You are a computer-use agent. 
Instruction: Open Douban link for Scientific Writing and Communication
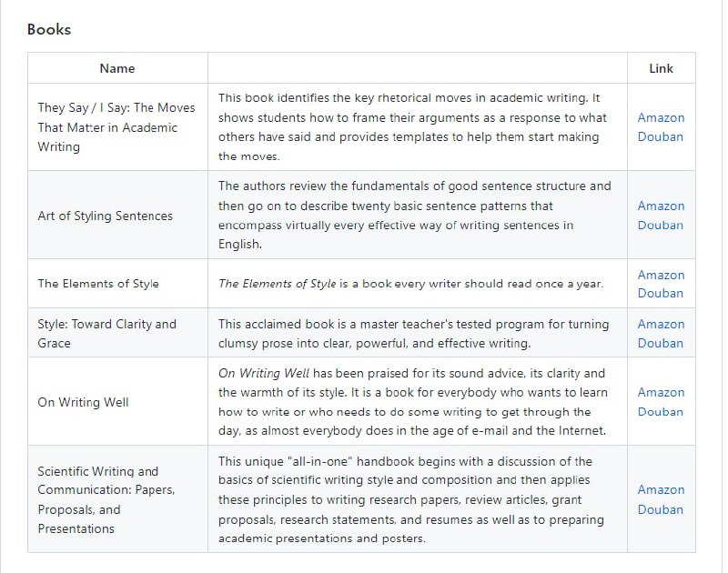[661, 509]
